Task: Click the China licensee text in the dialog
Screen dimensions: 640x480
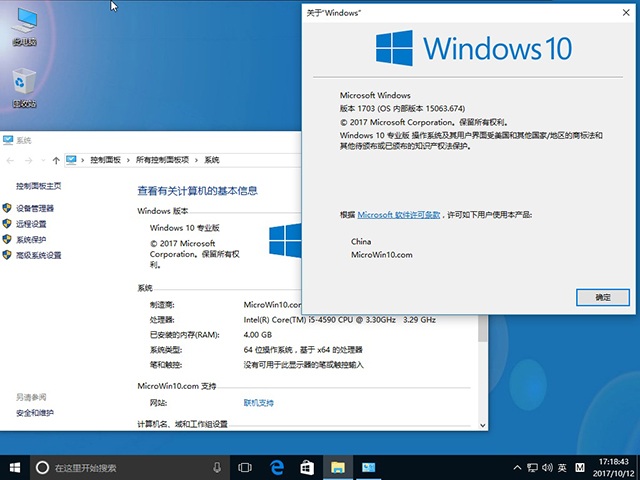Action: [361, 242]
